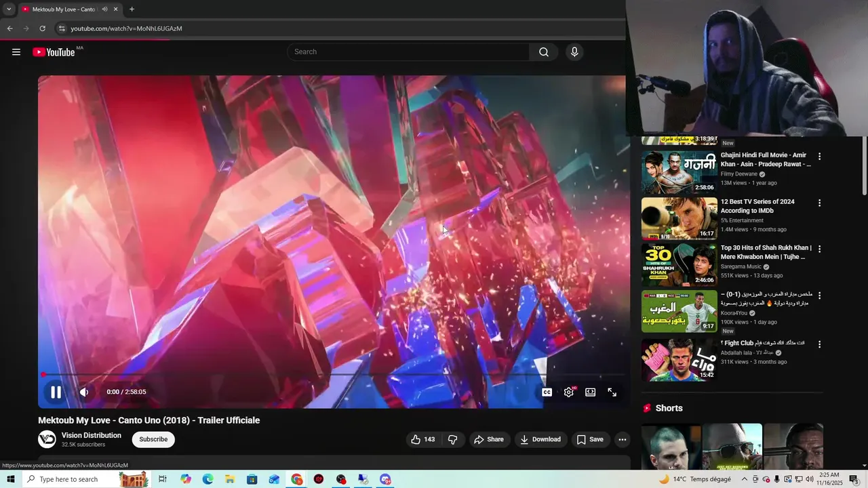This screenshot has height=488, width=868.
Task: Open the YouTube hamburger guide menu
Action: (x=16, y=52)
